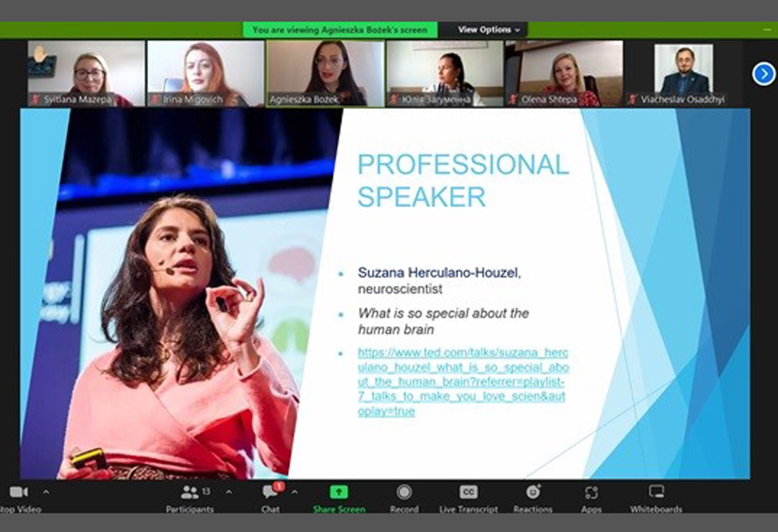Screen dimensions: 778x532
Task: Click the 'Suzana Herculano-Houzel' name text
Action: 438,273
